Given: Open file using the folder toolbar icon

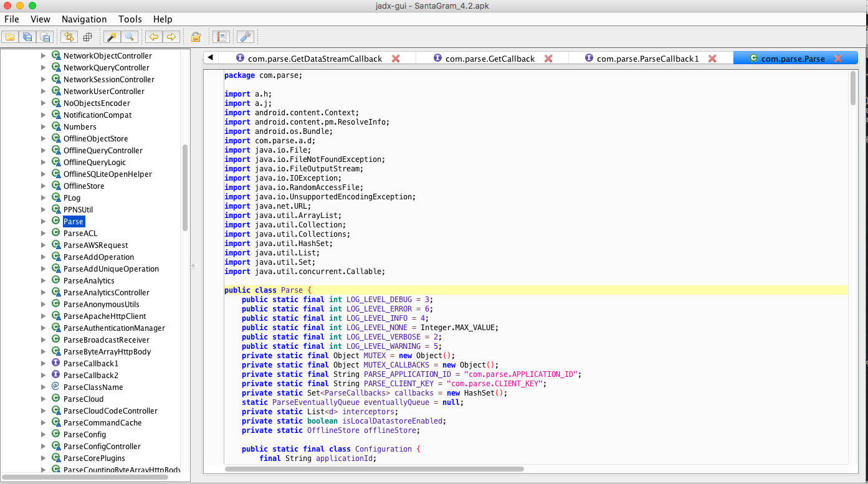Looking at the screenshot, I should [10, 37].
